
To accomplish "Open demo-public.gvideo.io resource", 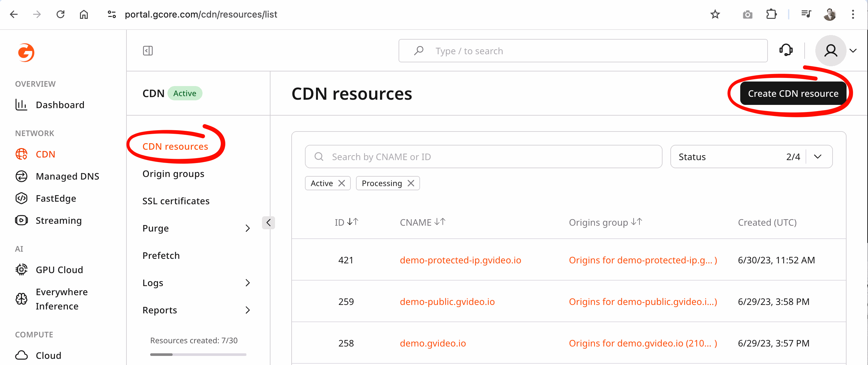I will pyautogui.click(x=447, y=301).
